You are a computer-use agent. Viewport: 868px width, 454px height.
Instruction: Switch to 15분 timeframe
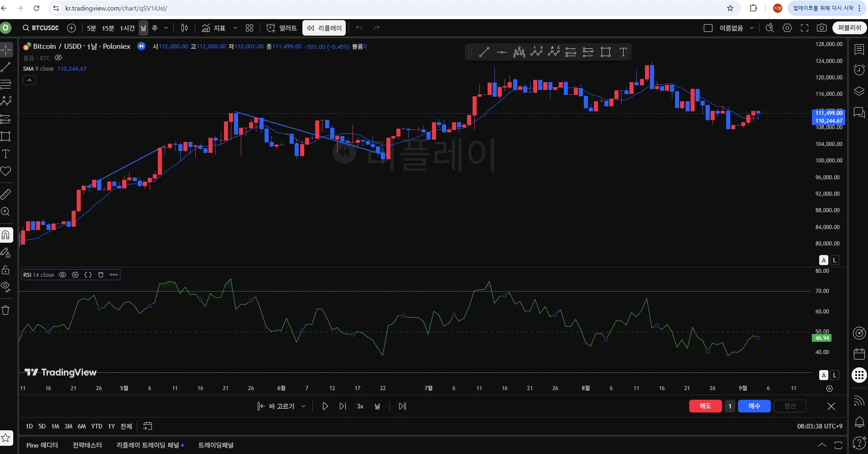[x=108, y=28]
